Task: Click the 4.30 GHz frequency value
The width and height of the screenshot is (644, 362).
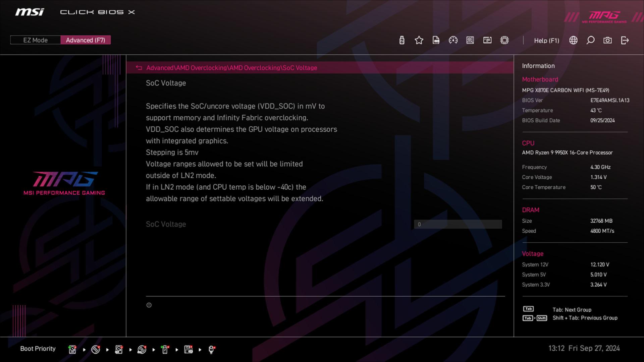Action: click(600, 167)
